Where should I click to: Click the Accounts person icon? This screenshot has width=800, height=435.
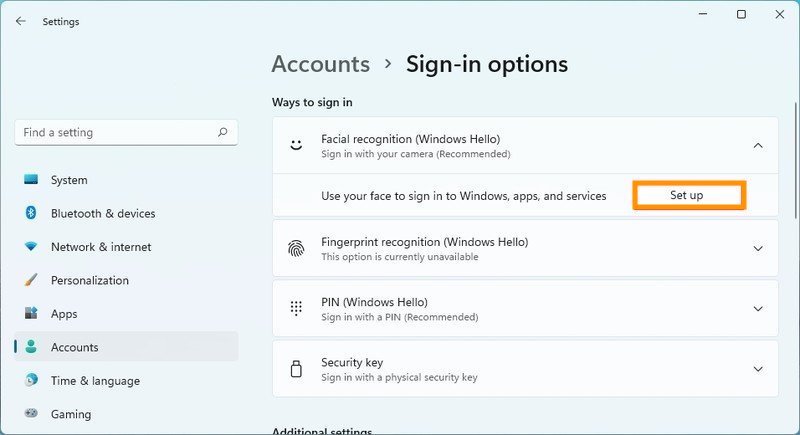tap(31, 347)
